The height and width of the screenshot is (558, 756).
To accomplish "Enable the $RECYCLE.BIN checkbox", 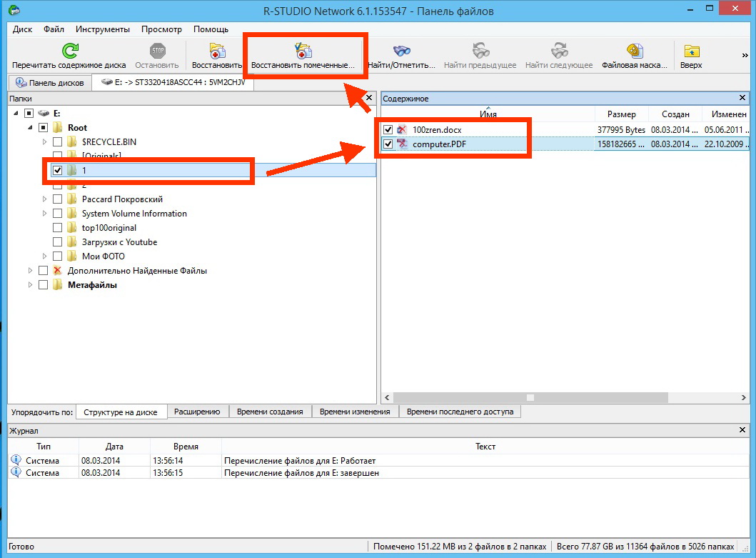I will point(57,141).
